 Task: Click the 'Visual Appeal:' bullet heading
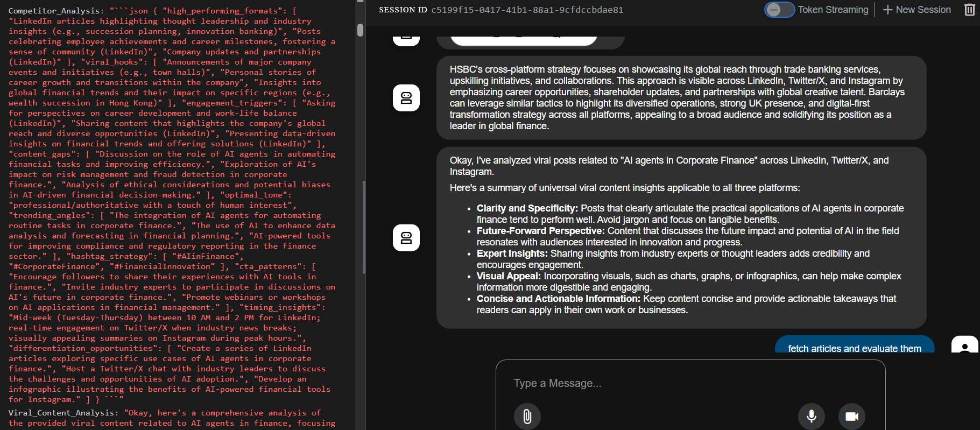(509, 276)
